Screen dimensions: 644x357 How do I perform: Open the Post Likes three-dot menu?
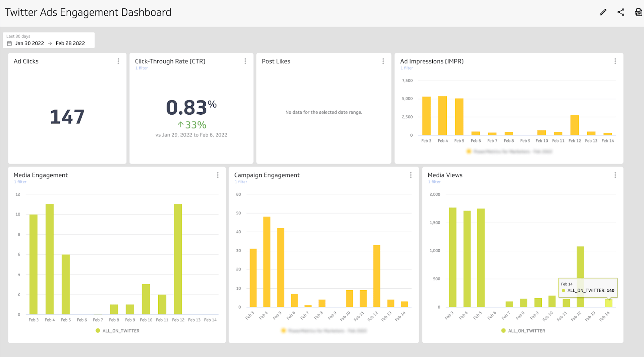tap(383, 61)
